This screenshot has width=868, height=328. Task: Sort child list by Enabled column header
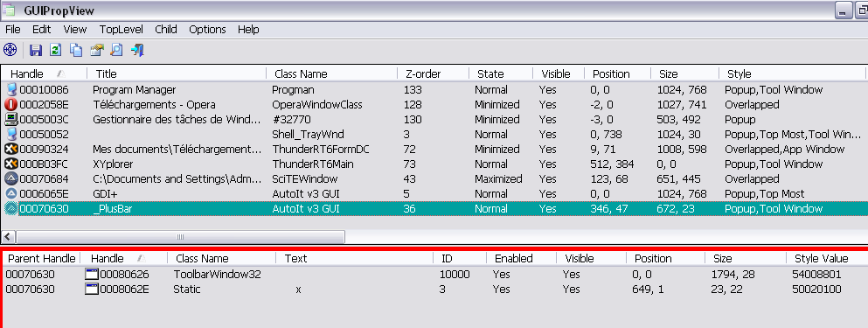(x=522, y=258)
